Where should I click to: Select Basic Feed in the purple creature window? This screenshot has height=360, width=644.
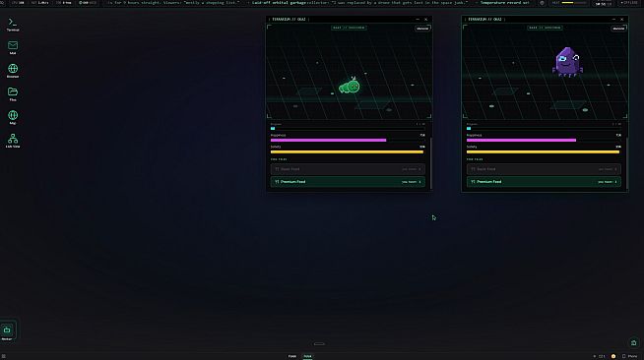pos(544,169)
